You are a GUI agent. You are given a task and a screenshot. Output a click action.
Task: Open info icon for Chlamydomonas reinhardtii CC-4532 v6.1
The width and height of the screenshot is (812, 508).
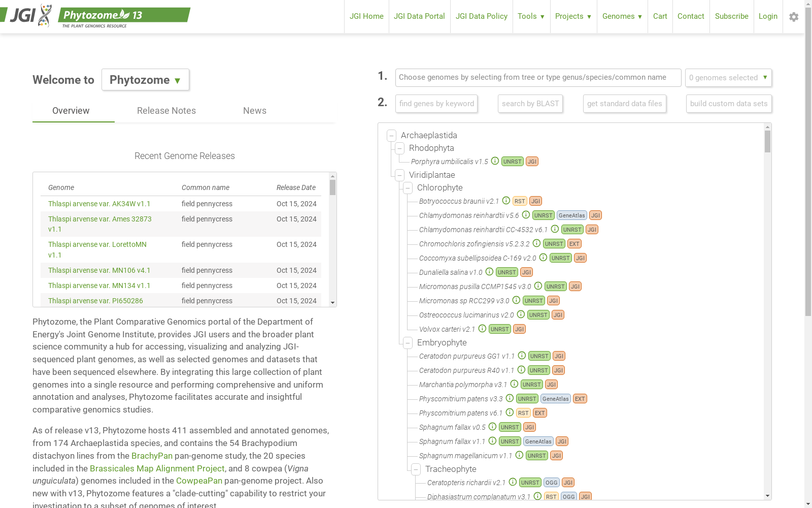click(x=555, y=229)
